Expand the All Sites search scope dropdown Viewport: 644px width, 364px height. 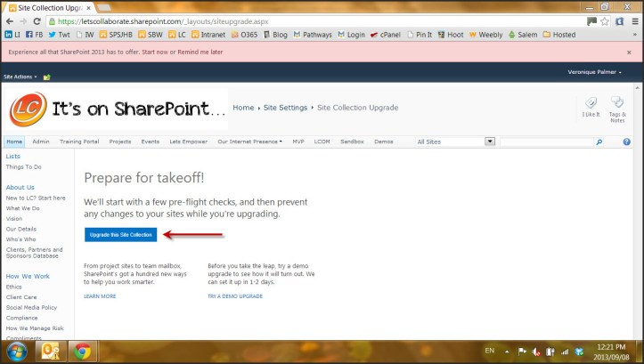pyautogui.click(x=489, y=142)
